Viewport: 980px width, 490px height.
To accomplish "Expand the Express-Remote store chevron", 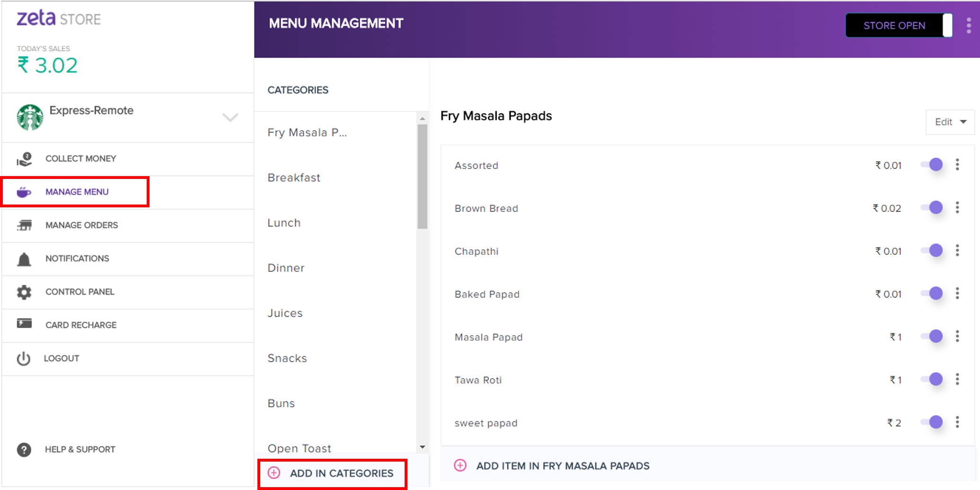I will [x=230, y=117].
